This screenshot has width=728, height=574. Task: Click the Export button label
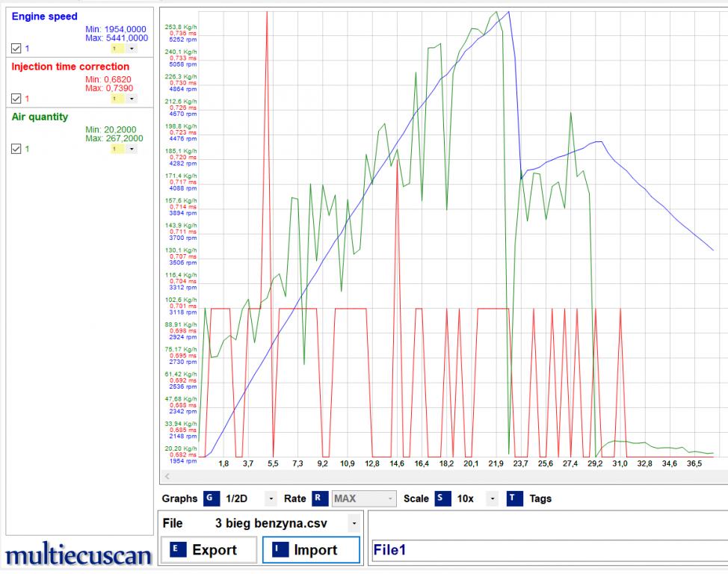(214, 550)
